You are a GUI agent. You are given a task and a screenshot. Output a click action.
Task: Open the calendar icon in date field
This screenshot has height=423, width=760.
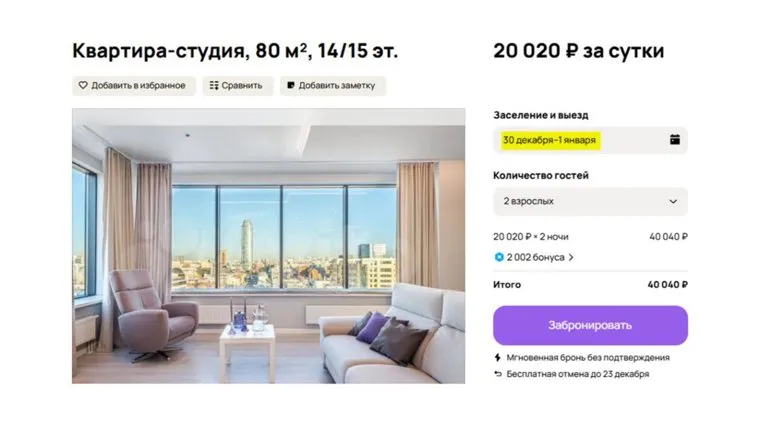coord(675,140)
